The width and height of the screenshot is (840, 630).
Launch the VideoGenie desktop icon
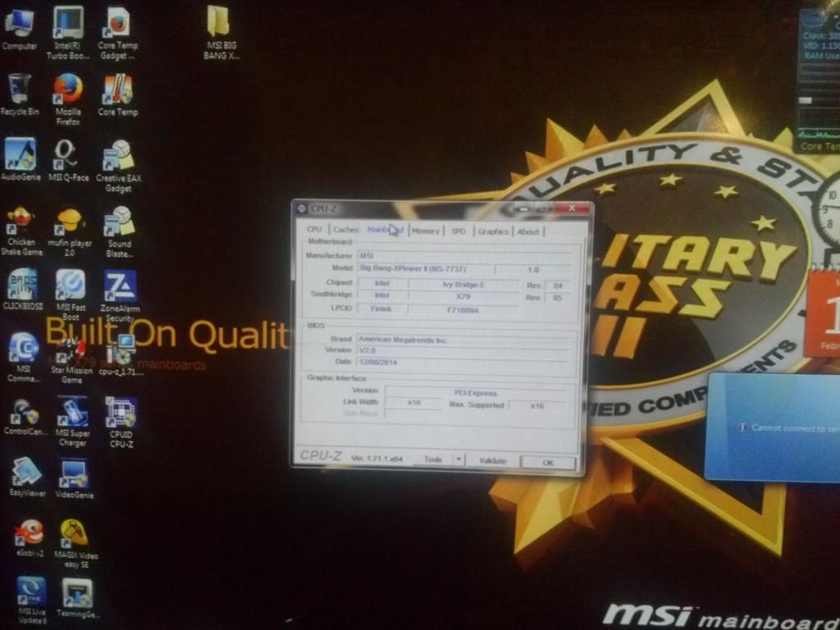pyautogui.click(x=75, y=478)
